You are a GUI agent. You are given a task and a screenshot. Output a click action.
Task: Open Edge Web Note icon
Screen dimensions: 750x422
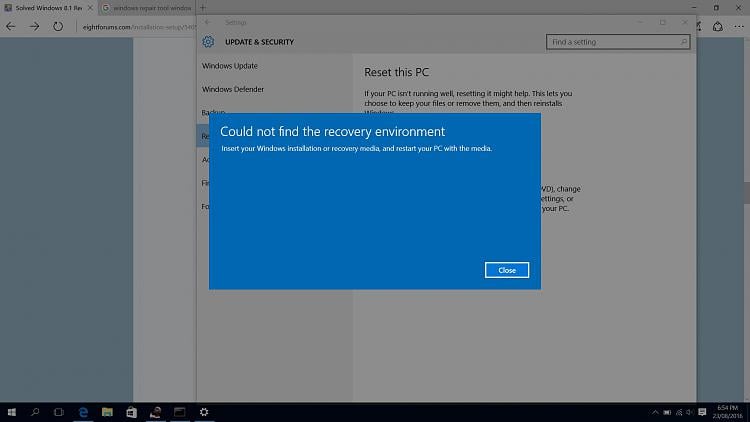coord(699,27)
